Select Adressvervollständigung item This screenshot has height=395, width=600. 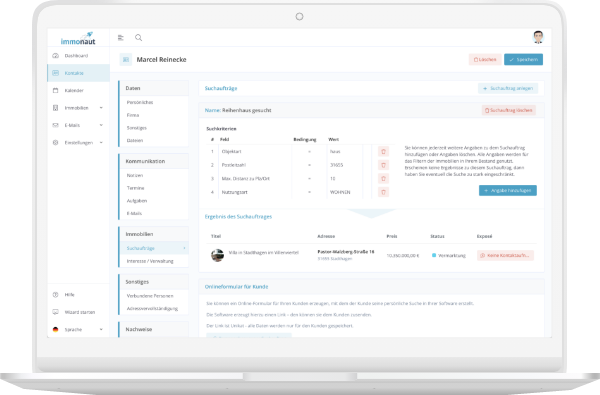(152, 308)
